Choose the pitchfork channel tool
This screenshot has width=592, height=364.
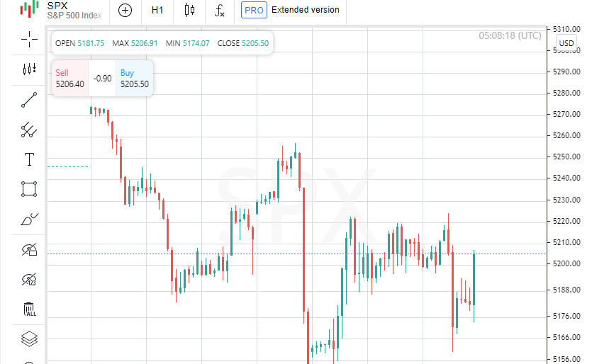coord(29,130)
